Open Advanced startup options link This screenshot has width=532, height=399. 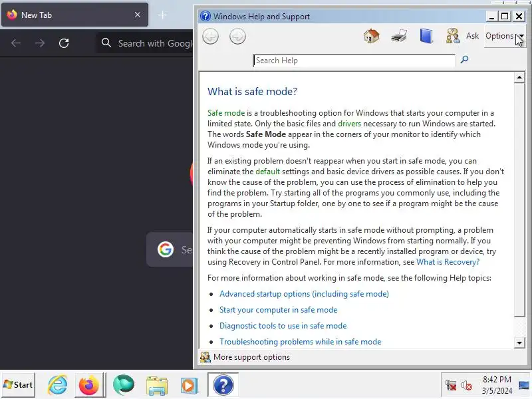304,294
